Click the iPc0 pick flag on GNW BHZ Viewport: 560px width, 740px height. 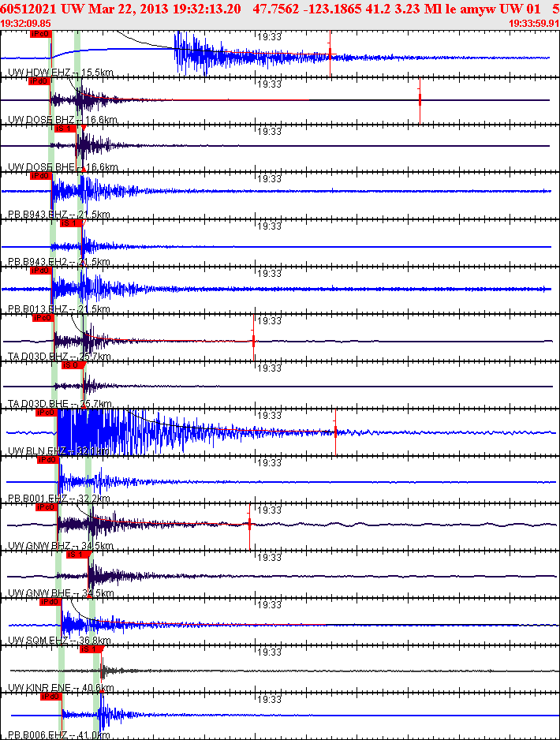[x=47, y=506]
